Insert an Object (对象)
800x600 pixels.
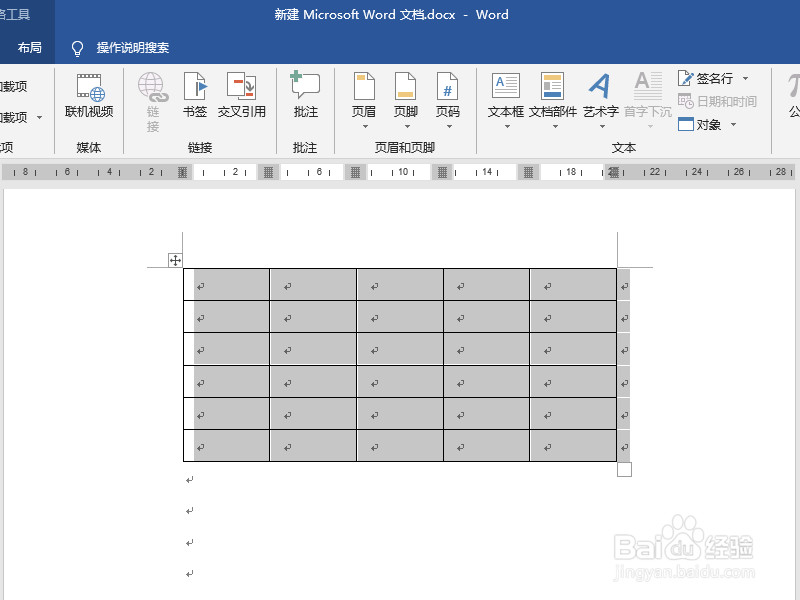[699, 124]
